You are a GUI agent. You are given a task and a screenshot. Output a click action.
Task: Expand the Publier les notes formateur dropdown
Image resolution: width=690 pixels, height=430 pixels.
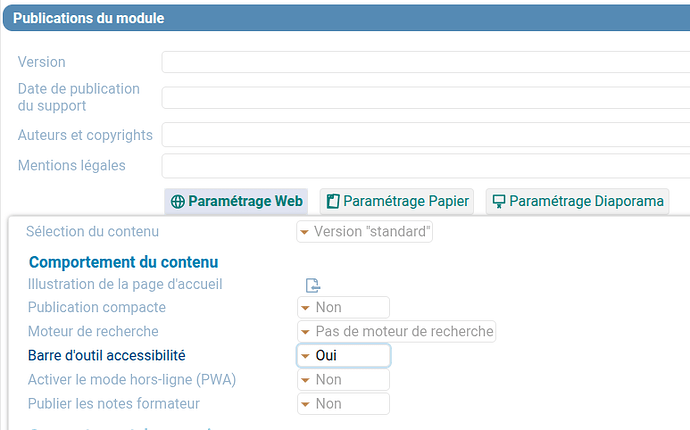pos(343,404)
